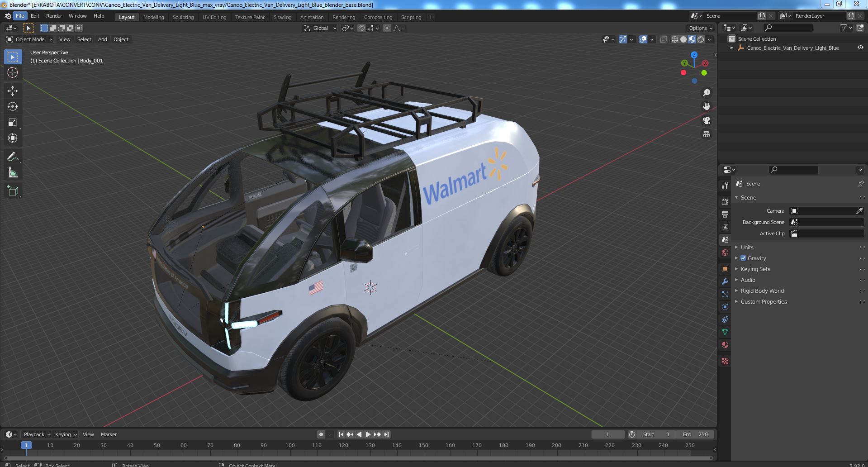Expand Canoo_Electric_Van_Delivery_Light_Blue collection
868x467 pixels.
coord(732,48)
